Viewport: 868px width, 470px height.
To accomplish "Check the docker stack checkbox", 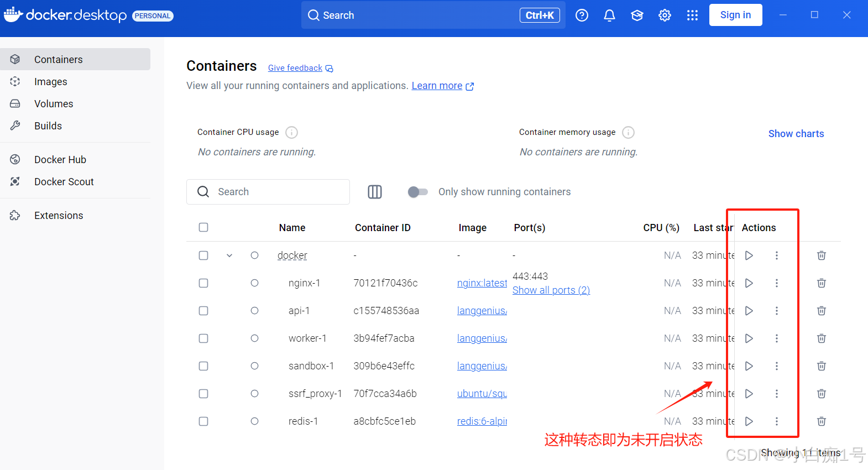I will tap(203, 255).
